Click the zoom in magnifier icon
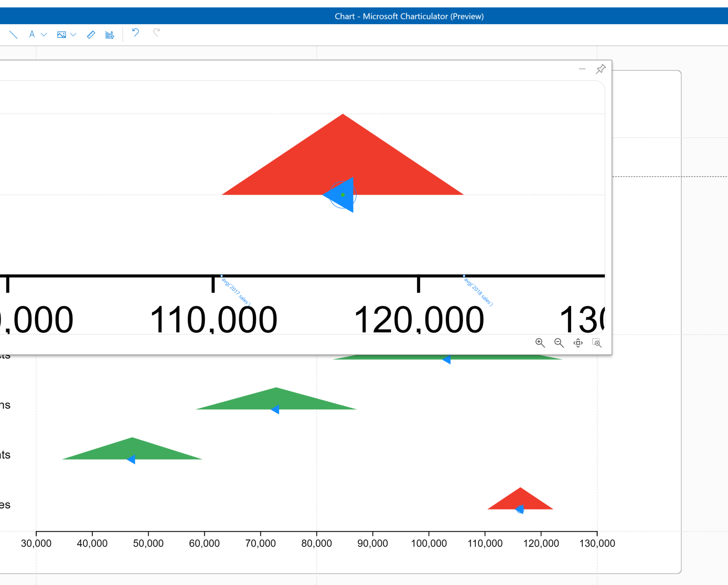The height and width of the screenshot is (585, 728). 540,343
